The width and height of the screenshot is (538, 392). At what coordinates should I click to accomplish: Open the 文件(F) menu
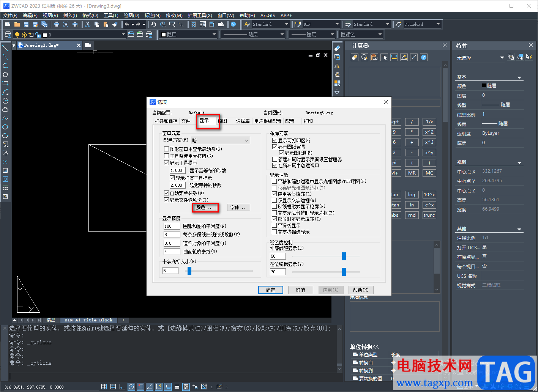[10, 16]
